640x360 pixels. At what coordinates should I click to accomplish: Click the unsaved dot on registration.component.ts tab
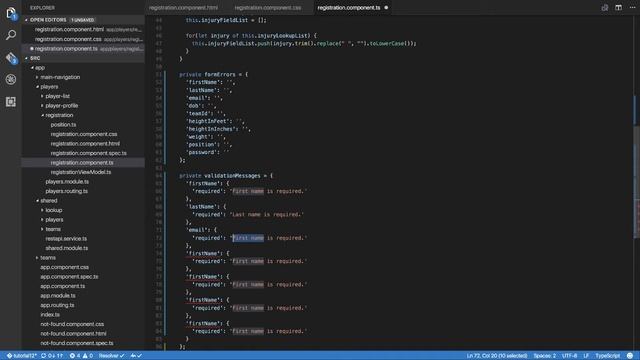click(386, 7)
